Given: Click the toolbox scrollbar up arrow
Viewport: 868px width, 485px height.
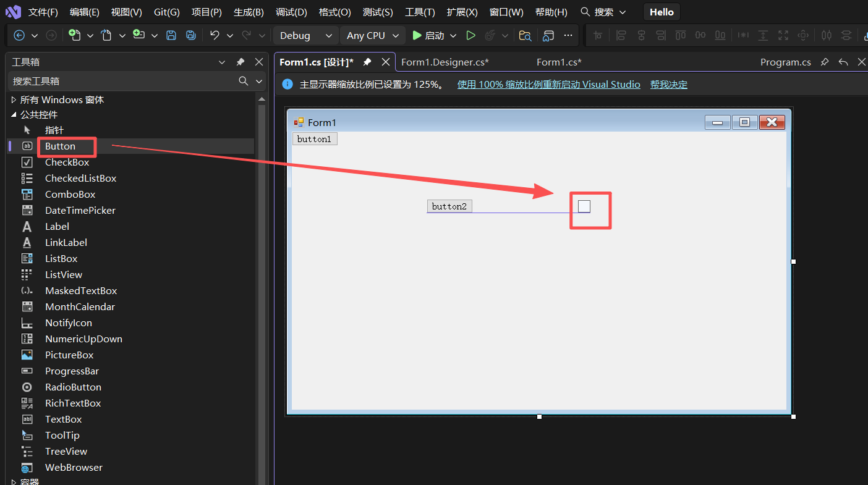Looking at the screenshot, I should [x=262, y=99].
